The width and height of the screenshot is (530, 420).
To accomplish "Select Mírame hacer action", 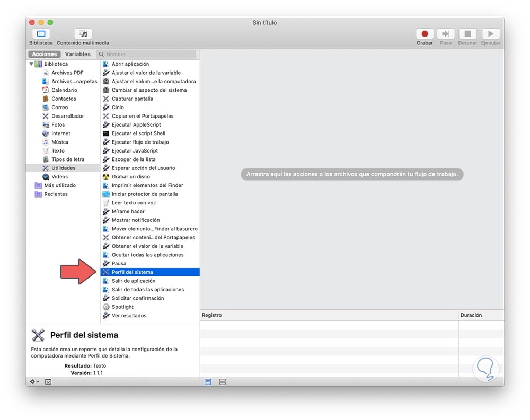I will (150, 211).
